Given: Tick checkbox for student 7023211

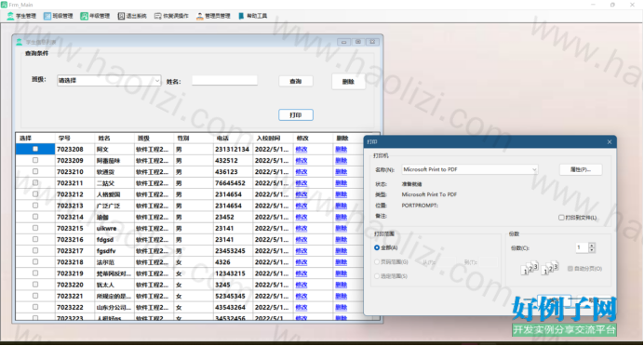Looking at the screenshot, I should pyautogui.click(x=35, y=182).
